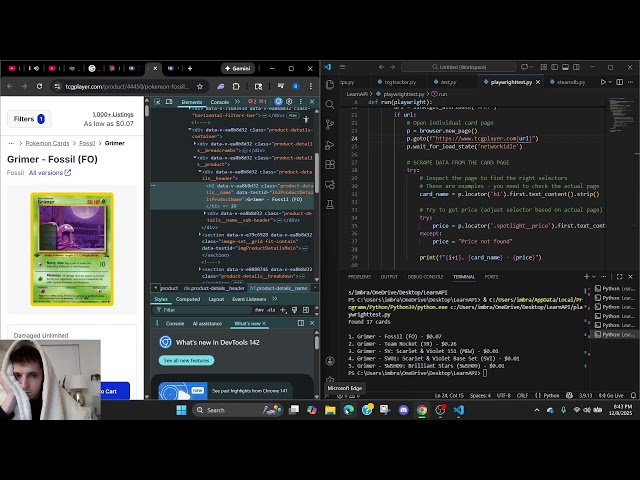Click Ln 24, Col 15 in status bar
The height and width of the screenshot is (480, 640).
449,395
